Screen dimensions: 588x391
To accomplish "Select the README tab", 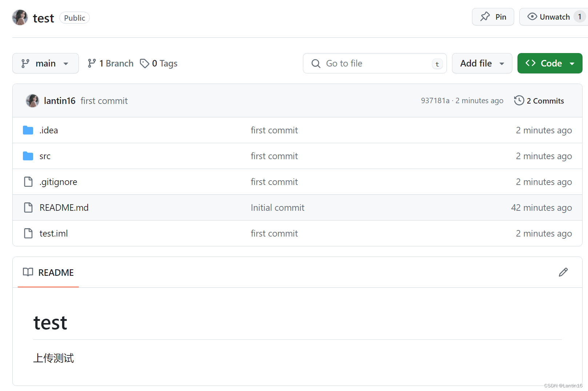I will (x=48, y=273).
